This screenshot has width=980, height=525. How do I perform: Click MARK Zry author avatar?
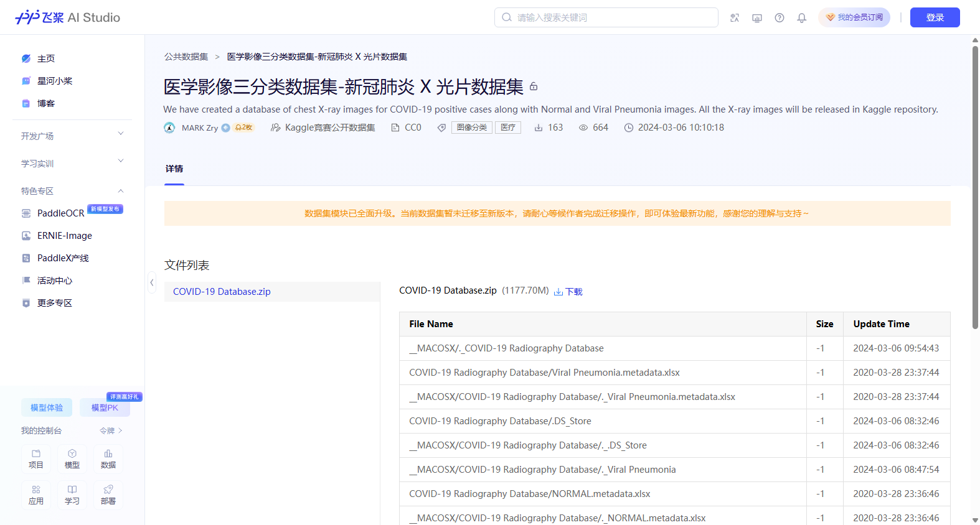(169, 128)
